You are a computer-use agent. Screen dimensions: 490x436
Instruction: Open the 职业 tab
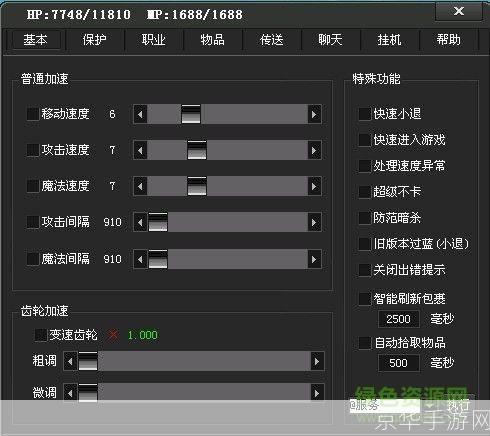pos(153,40)
